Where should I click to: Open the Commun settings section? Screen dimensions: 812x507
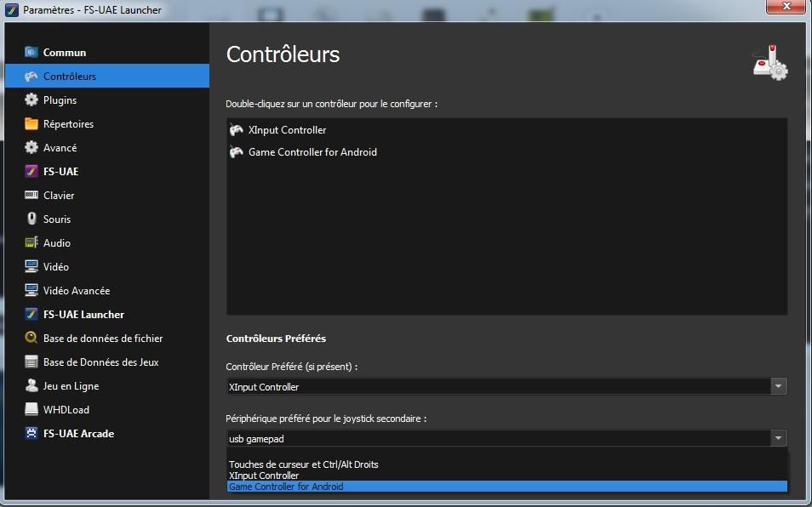click(x=107, y=52)
